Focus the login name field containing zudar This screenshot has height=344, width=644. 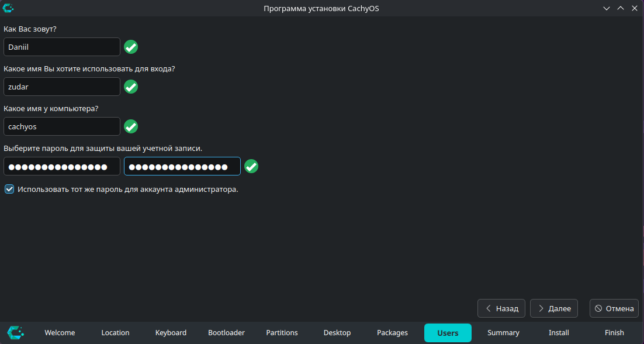tap(61, 87)
